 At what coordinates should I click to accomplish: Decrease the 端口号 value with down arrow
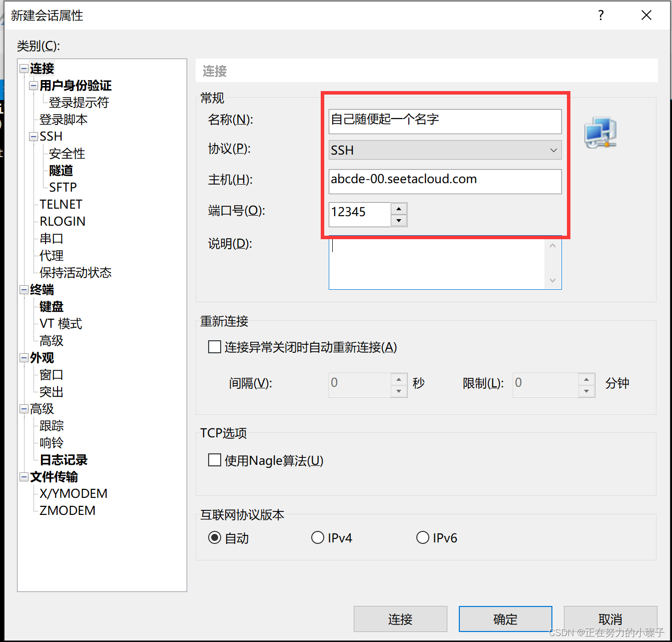tap(399, 221)
